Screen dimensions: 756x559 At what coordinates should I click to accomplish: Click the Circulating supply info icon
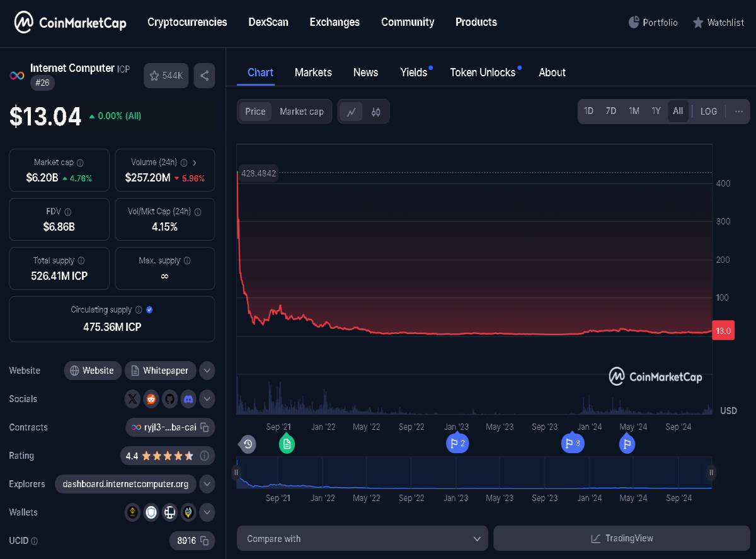click(139, 310)
